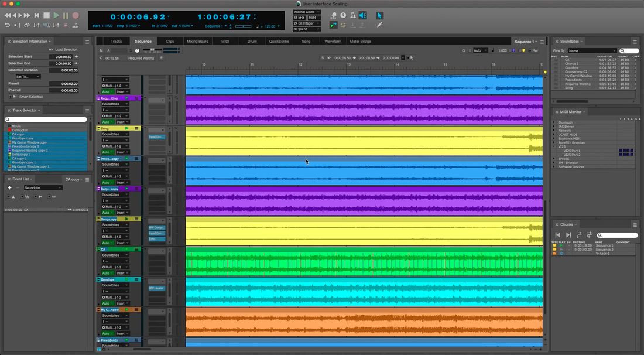Viewport: 644px width, 355px height.
Task: Switch to the Mixing Board tab
Action: pos(197,42)
